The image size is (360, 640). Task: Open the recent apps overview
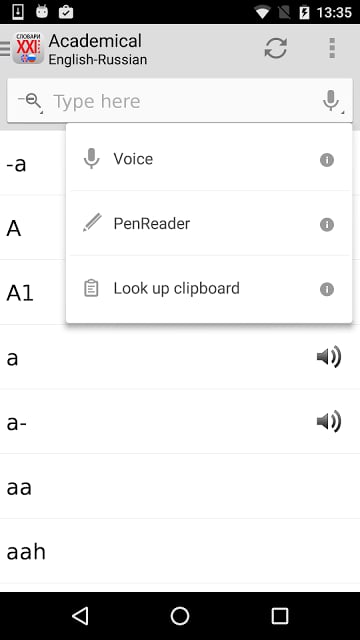280,616
